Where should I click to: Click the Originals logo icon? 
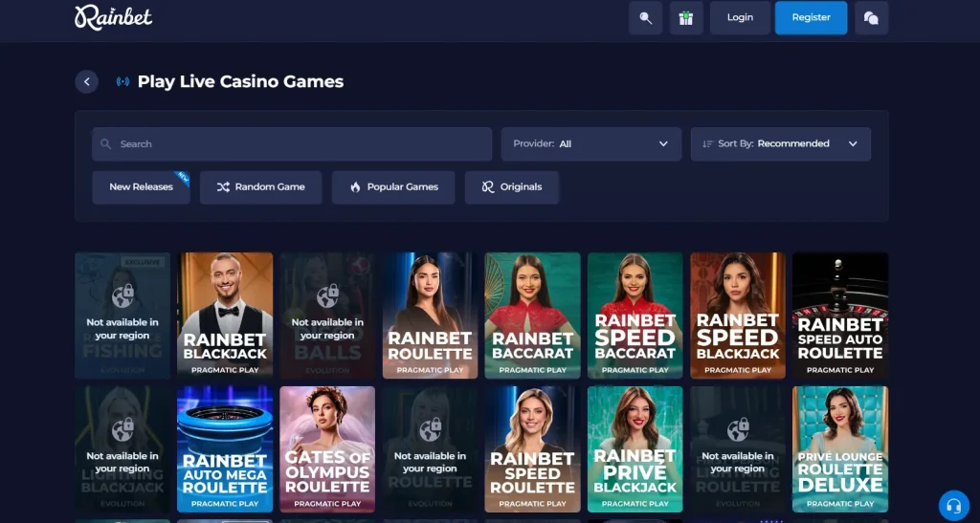(488, 187)
